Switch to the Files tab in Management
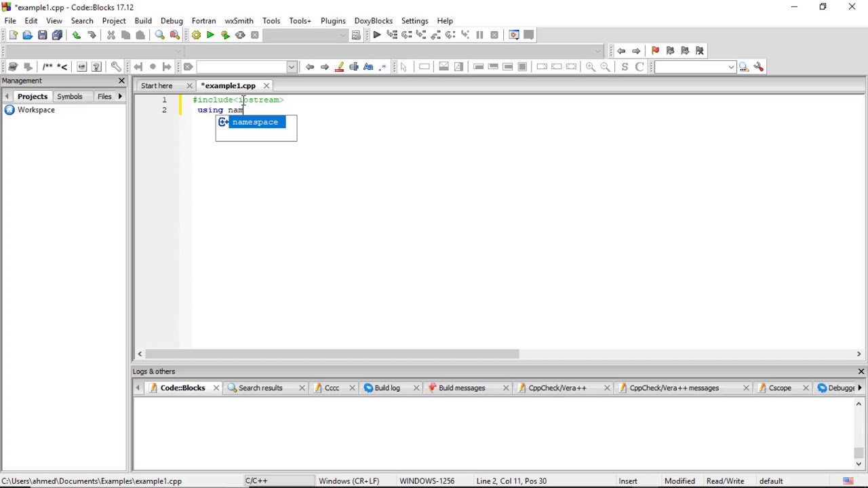The width and height of the screenshot is (868, 488). pos(104,96)
